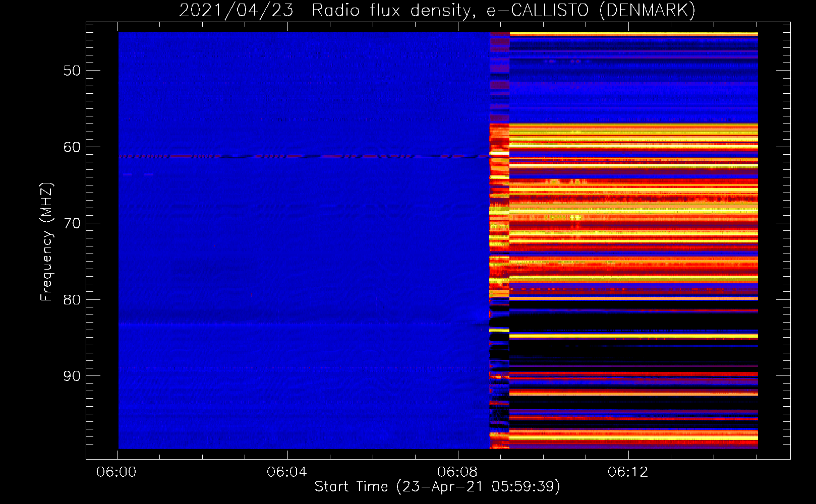Click the 06:00 time tick label
Image resolution: width=816 pixels, height=504 pixels.
coord(116,472)
